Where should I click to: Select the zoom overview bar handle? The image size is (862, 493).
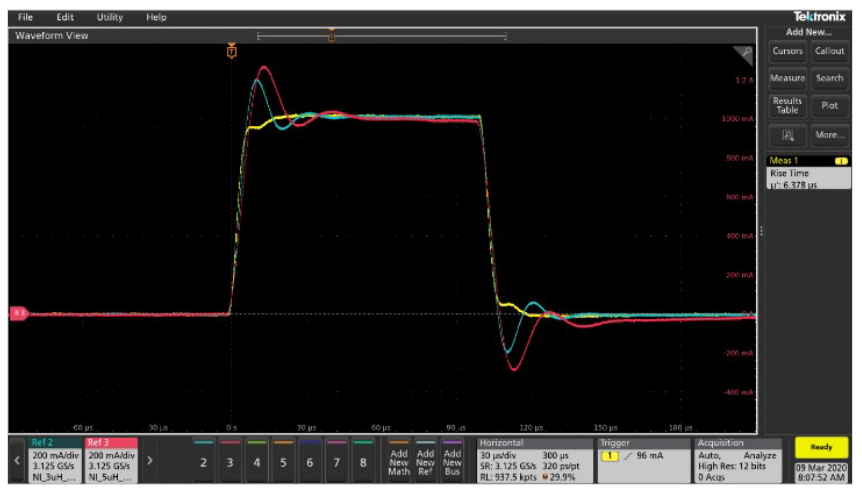[x=331, y=36]
